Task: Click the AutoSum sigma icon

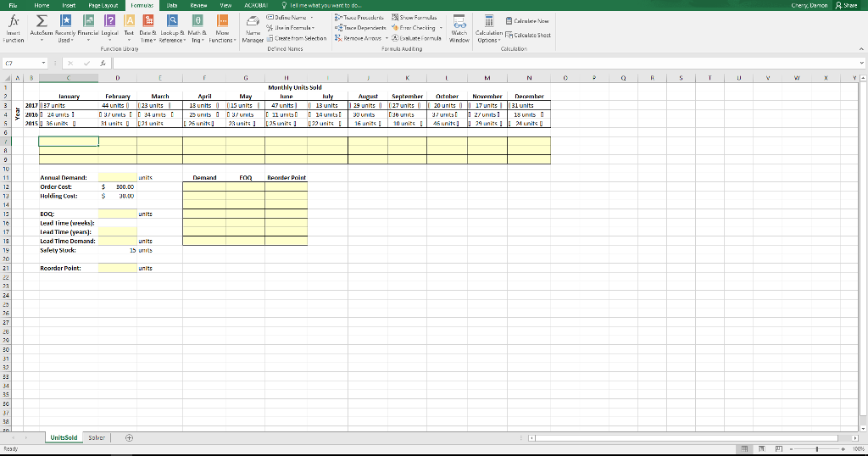Action: (42, 21)
